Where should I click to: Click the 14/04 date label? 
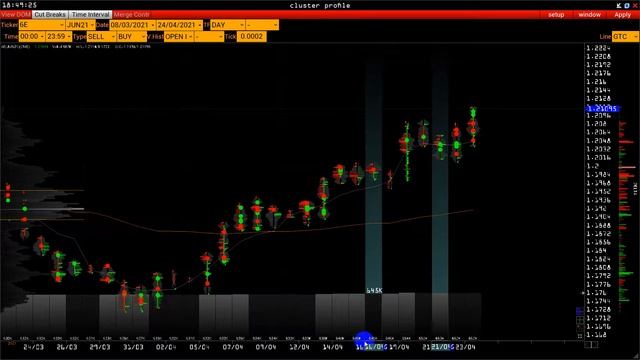tap(333, 347)
